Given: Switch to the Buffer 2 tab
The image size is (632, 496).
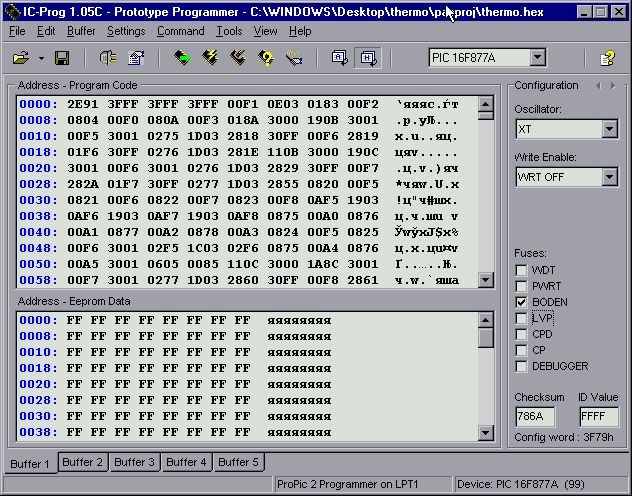Looking at the screenshot, I should tap(83, 462).
